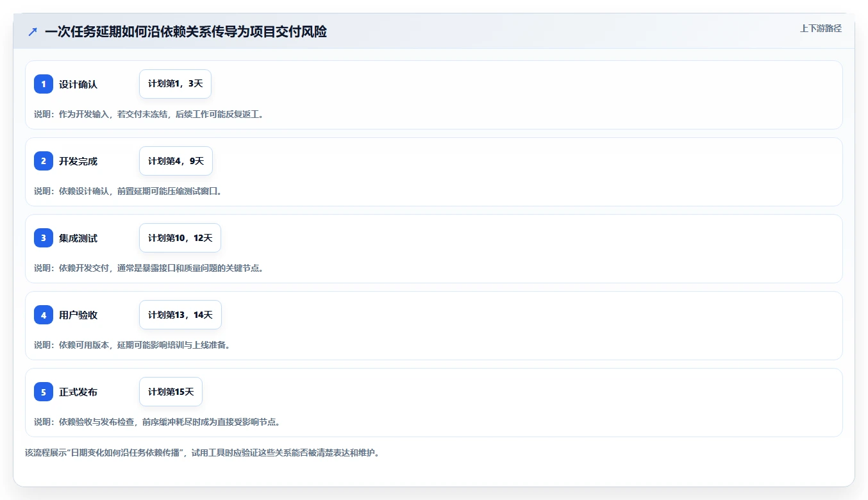Click the title 一次任务延期如何沿依赖关系传导为项目交付风险
This screenshot has width=868, height=500.
point(186,31)
